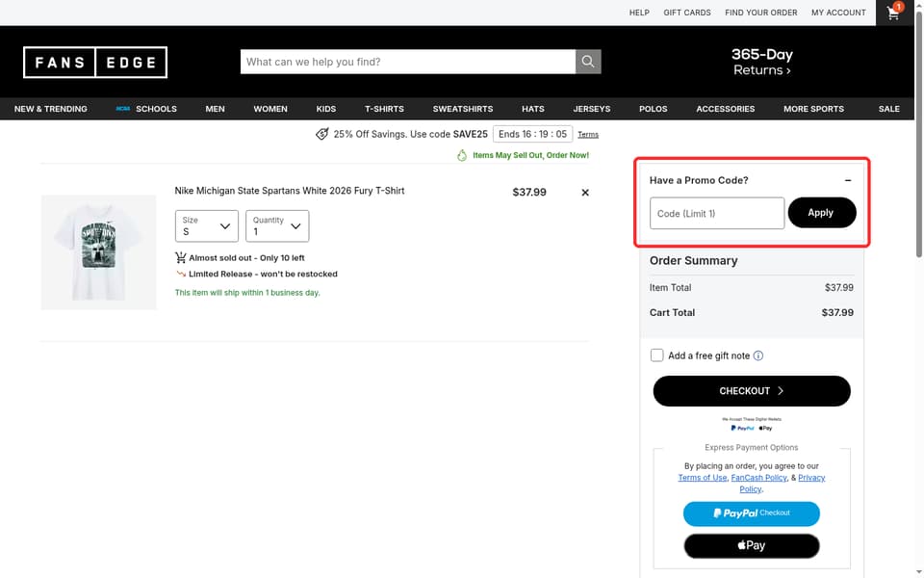Click the CHECKOUT button
This screenshot has width=924, height=578.
point(752,391)
